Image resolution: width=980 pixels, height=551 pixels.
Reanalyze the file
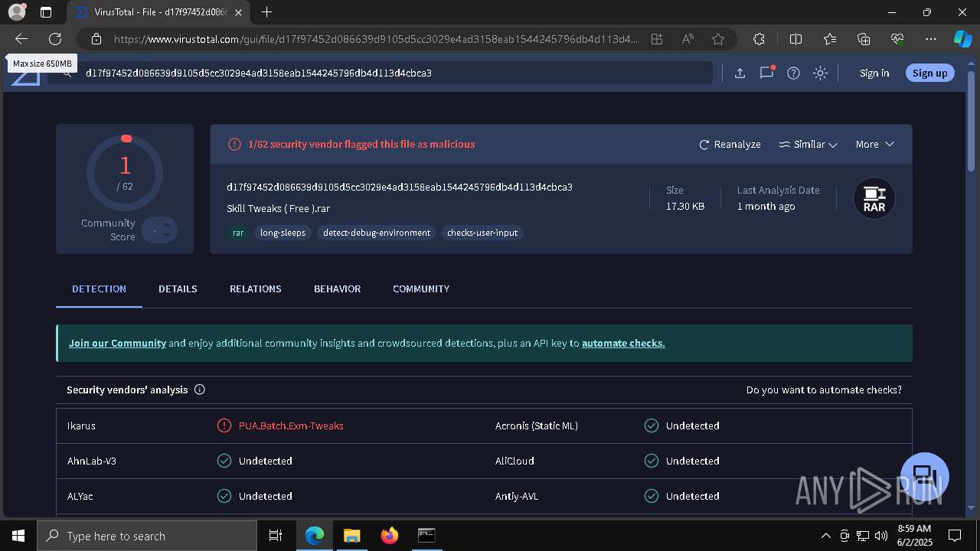pos(730,144)
